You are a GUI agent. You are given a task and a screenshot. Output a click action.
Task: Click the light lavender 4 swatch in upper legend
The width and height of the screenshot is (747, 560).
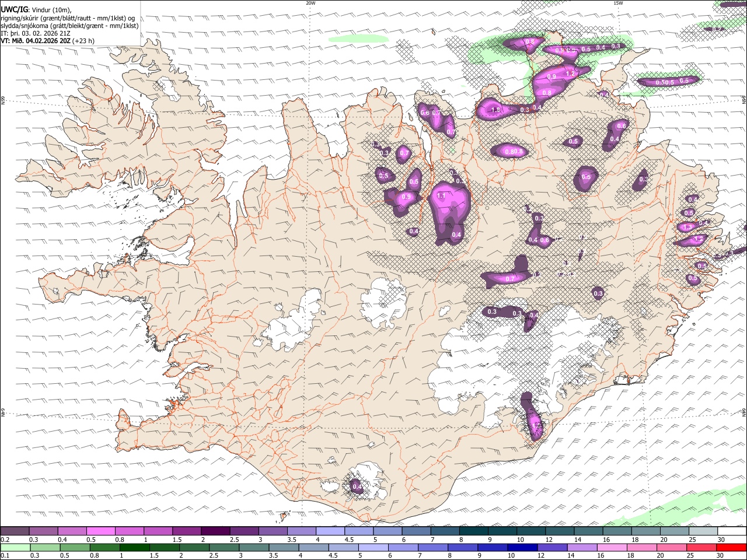tap(330, 531)
